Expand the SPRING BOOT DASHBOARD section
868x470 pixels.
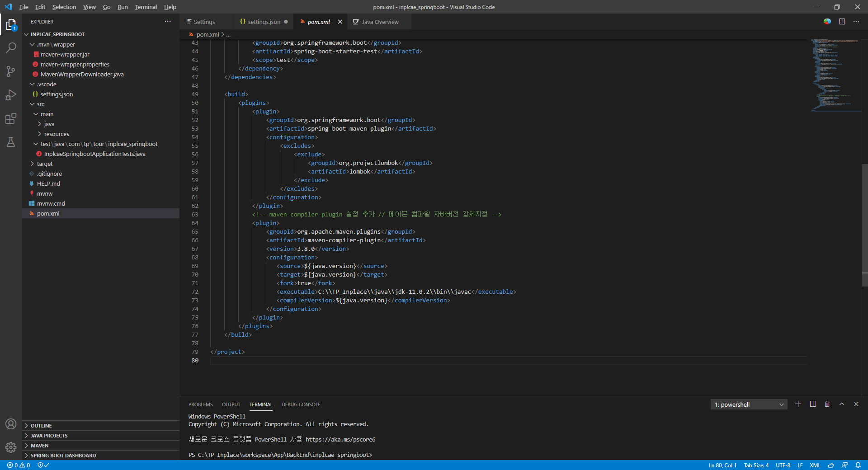[101, 456]
